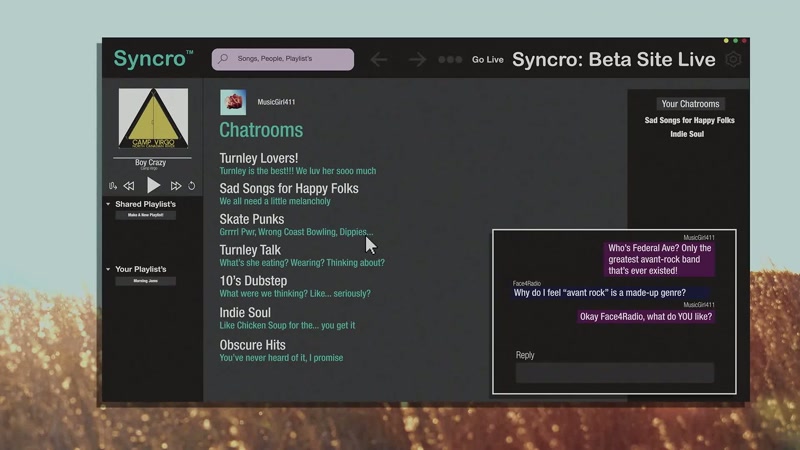Open the three-dot more options icon
This screenshot has height=450, width=800.
[x=450, y=60]
